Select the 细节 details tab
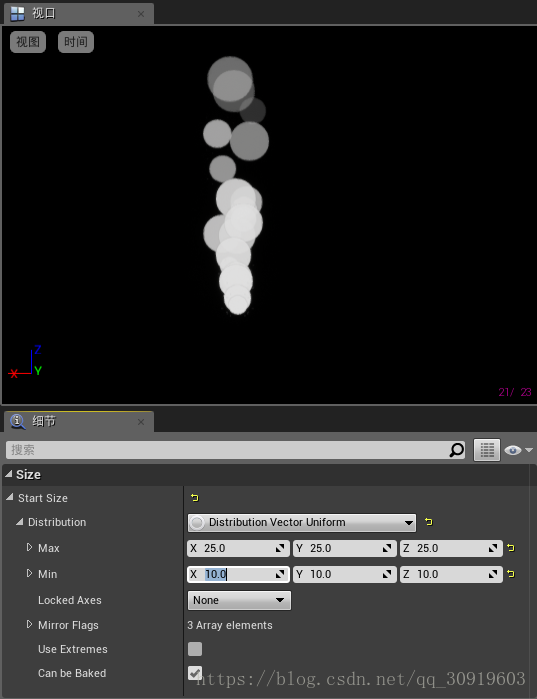This screenshot has height=699, width=537. tap(78, 421)
